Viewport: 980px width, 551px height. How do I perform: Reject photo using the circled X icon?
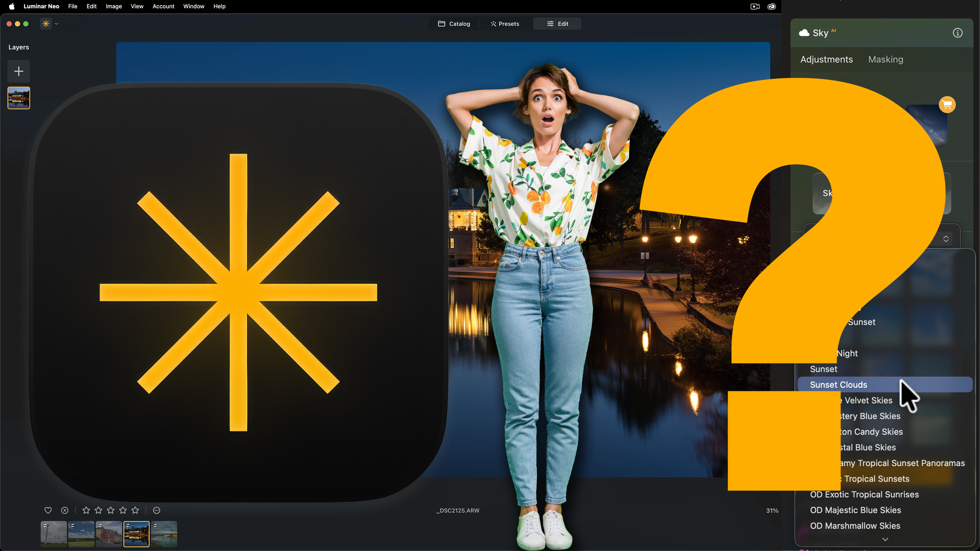click(x=65, y=510)
